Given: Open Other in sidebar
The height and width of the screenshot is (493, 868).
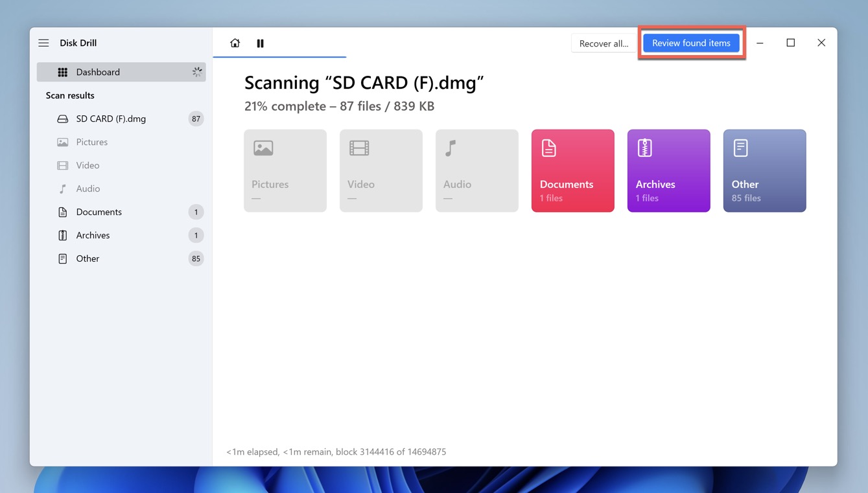Looking at the screenshot, I should click(121, 258).
